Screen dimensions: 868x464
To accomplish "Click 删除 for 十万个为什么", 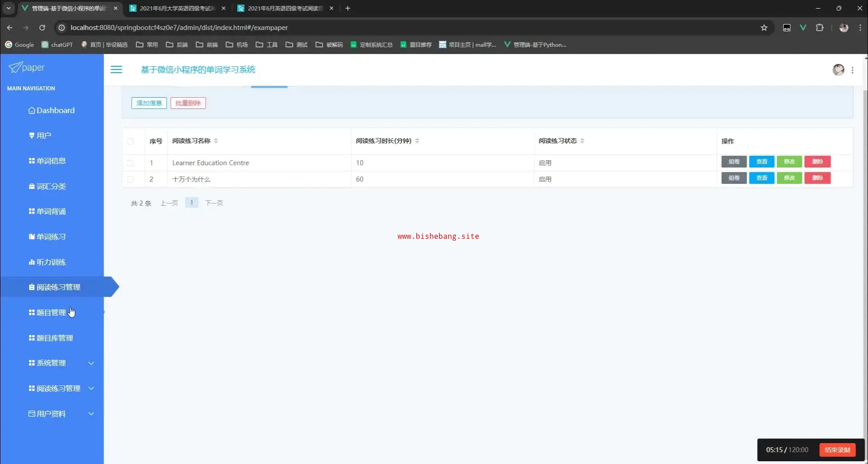I will [818, 178].
